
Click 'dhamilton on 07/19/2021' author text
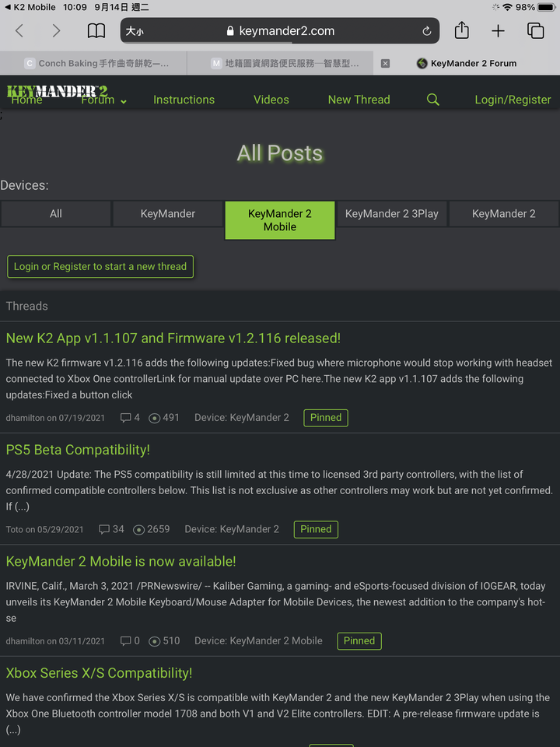click(55, 418)
